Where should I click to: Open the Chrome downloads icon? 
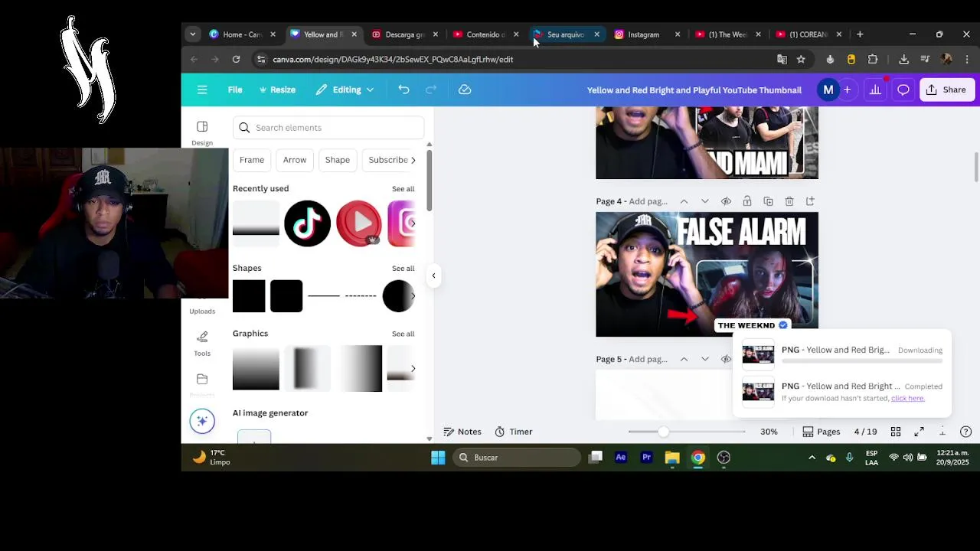tap(903, 59)
